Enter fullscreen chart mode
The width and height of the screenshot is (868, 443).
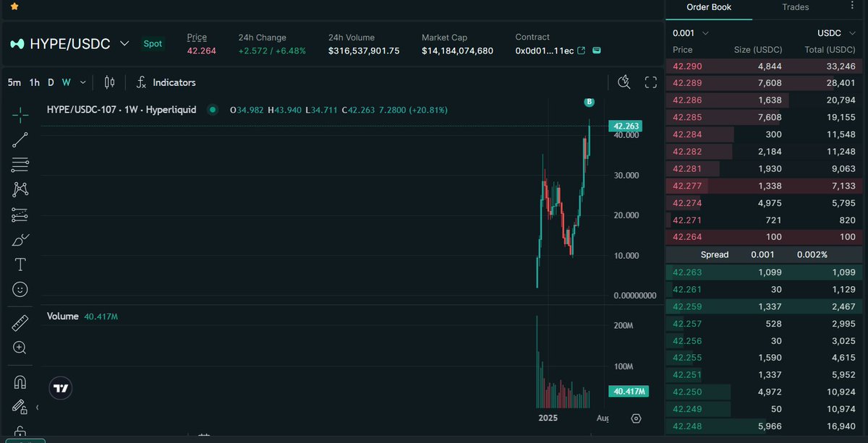click(650, 82)
